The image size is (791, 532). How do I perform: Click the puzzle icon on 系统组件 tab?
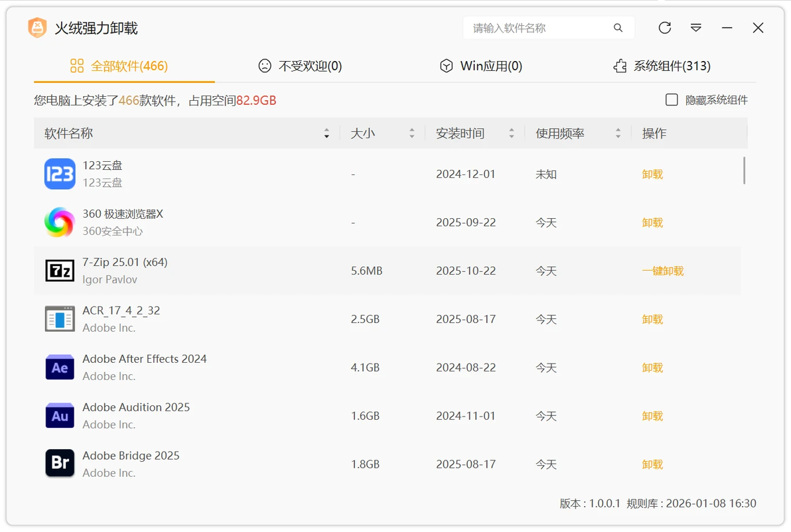[x=620, y=66]
